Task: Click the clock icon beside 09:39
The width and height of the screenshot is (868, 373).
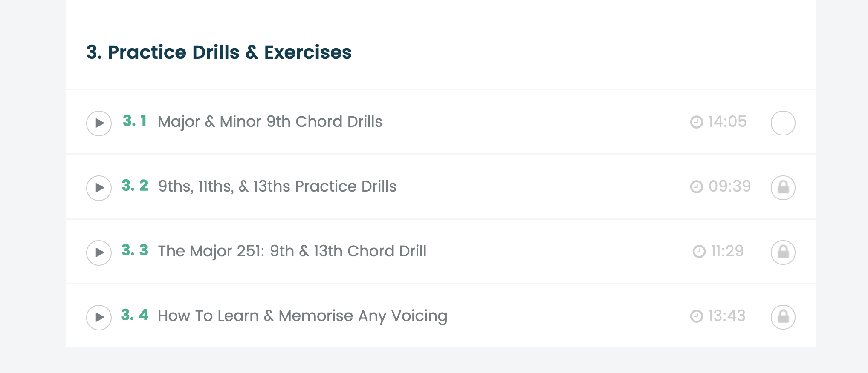Action: coord(697,187)
